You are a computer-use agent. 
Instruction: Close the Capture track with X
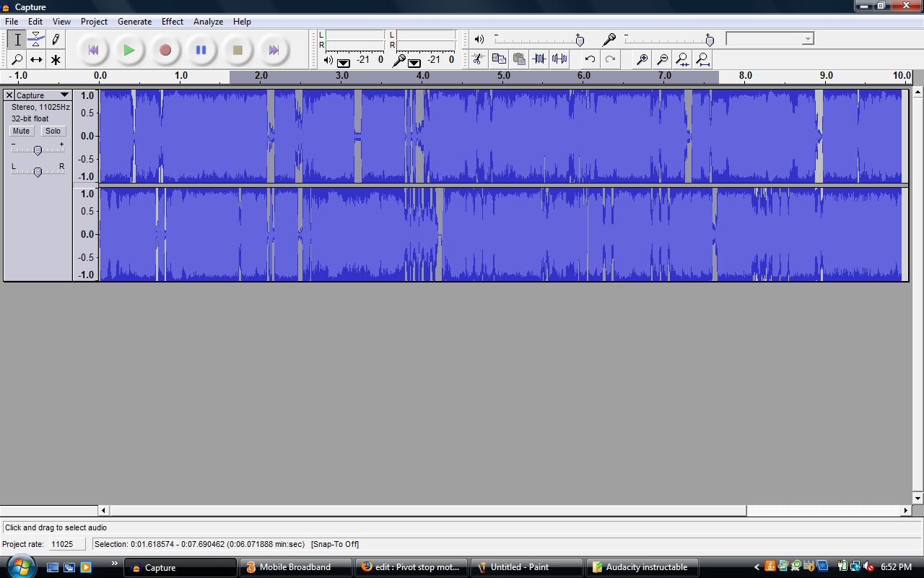point(9,95)
